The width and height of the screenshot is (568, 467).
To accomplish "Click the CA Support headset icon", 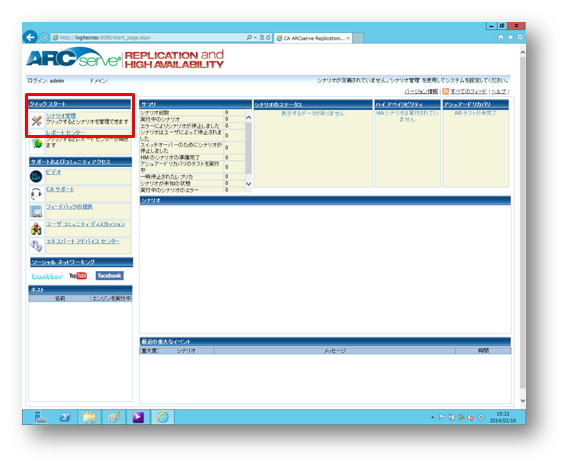I will pos(36,194).
